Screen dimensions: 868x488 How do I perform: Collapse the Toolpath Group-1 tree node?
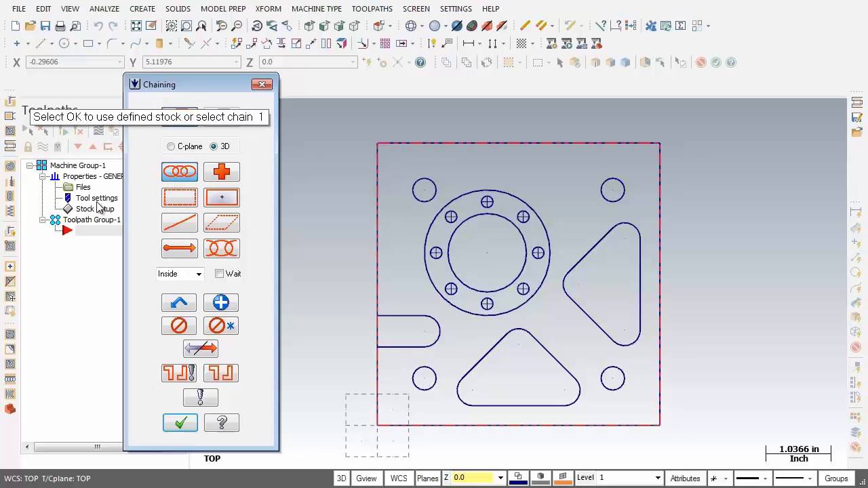point(43,220)
